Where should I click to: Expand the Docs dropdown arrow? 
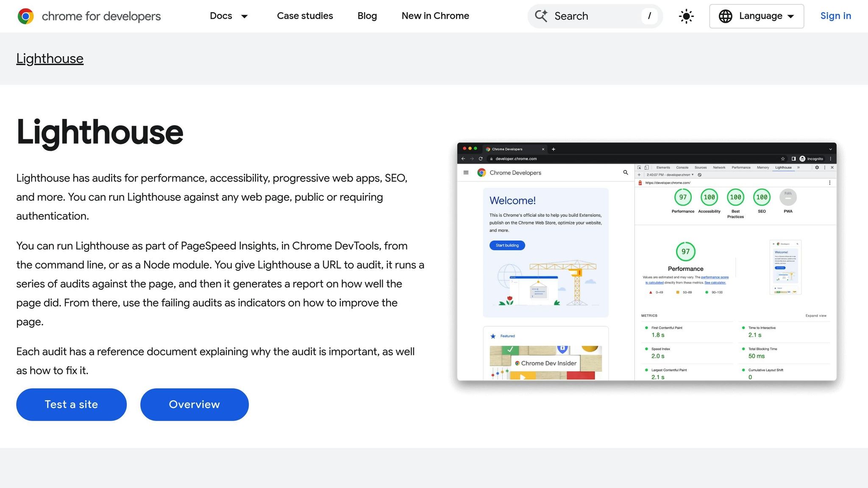245,17
